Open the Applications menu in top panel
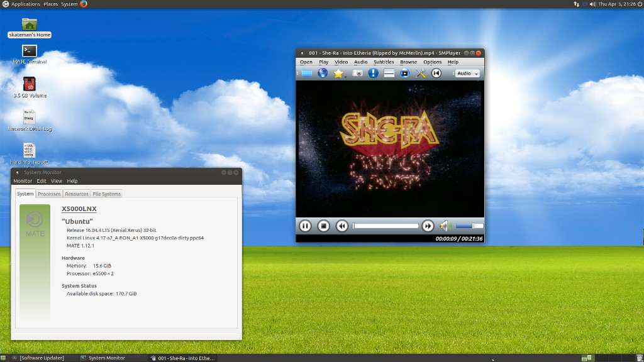 25,4
